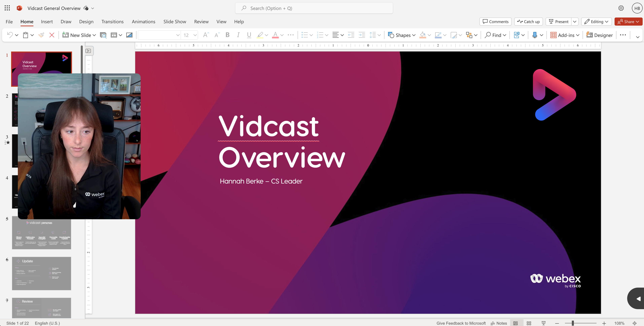
Task: Click the Arrange objects icon
Action: (x=469, y=35)
